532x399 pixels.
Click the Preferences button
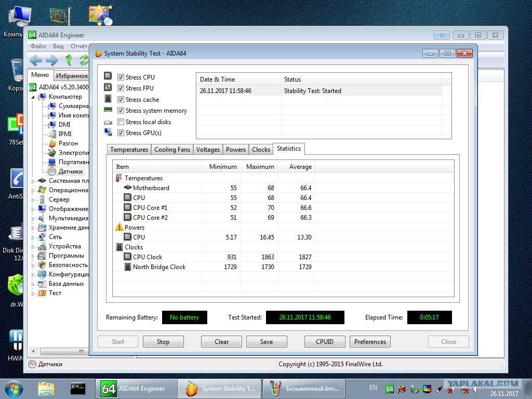(x=370, y=342)
